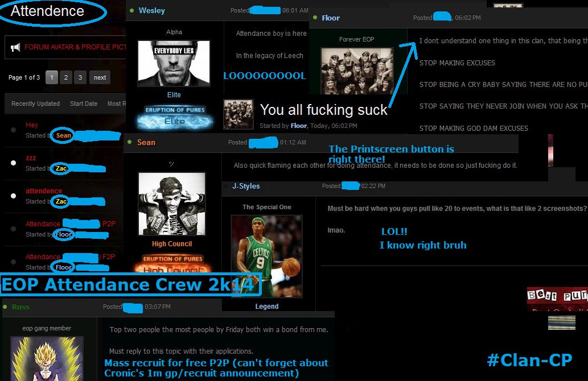Click Wesley's Everybody Lies avatar
The width and height of the screenshot is (588, 381).
(x=174, y=63)
